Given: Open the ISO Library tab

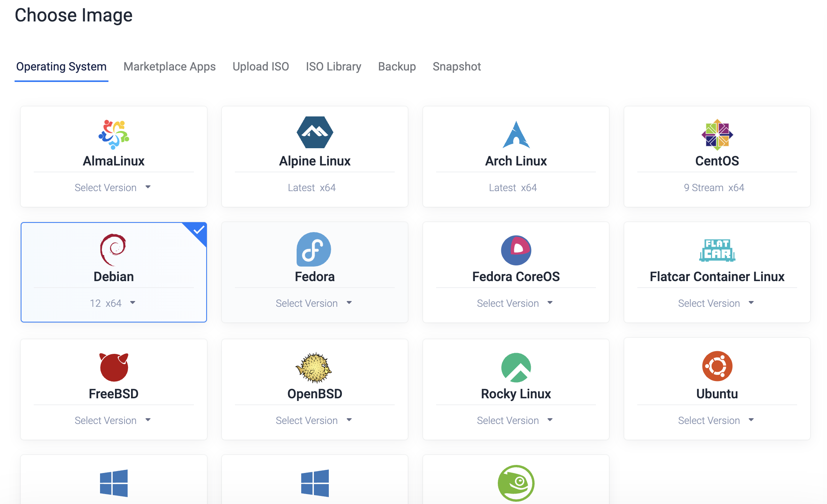Looking at the screenshot, I should tap(333, 67).
